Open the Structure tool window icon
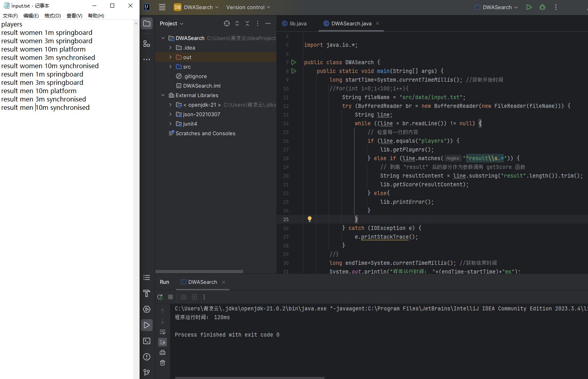This screenshot has height=379, width=588. coord(147,44)
